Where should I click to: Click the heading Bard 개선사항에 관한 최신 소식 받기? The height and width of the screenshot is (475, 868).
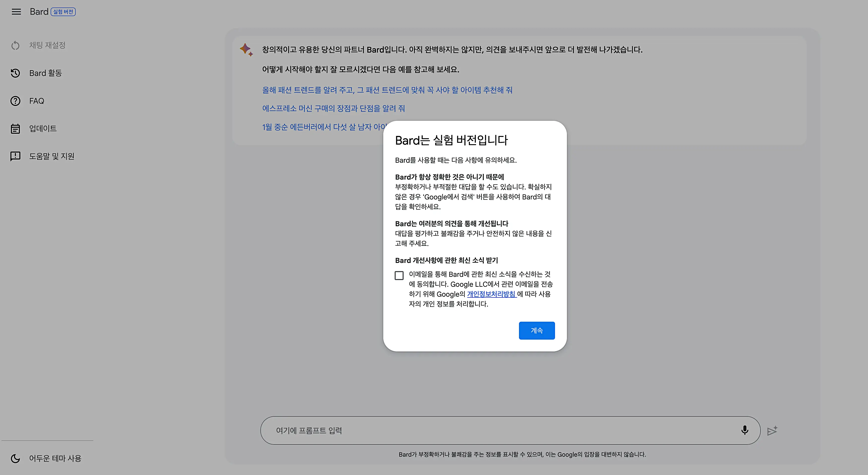(447, 260)
